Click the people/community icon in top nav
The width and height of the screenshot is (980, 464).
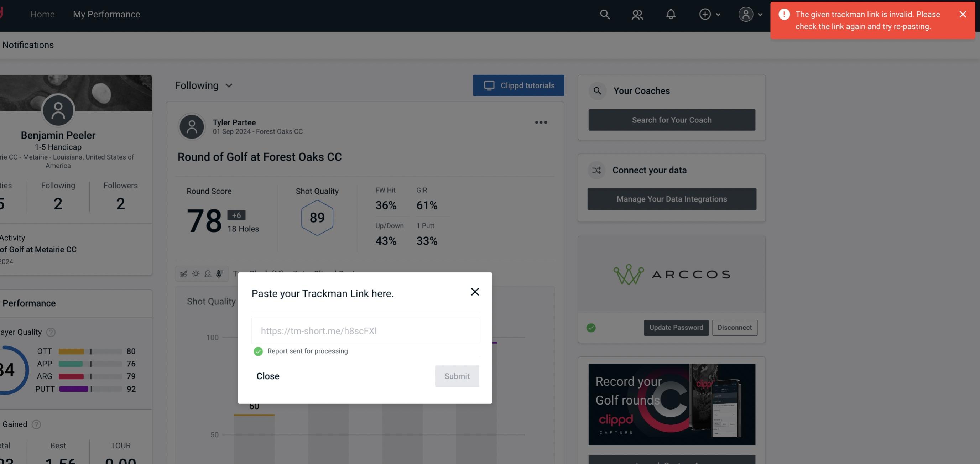pyautogui.click(x=637, y=14)
